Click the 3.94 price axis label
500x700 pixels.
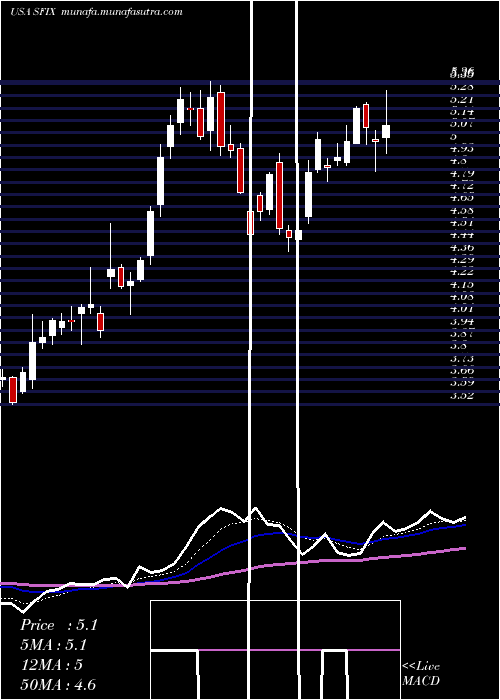(462, 322)
